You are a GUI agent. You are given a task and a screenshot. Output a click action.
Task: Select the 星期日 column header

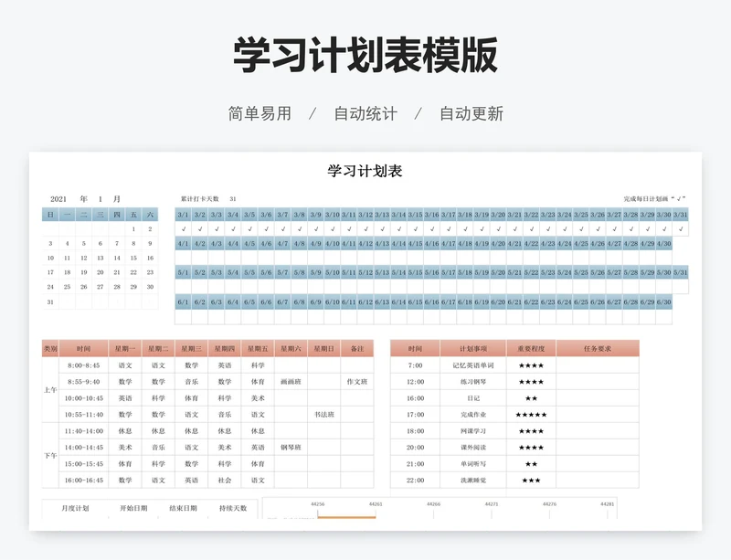coord(324,348)
